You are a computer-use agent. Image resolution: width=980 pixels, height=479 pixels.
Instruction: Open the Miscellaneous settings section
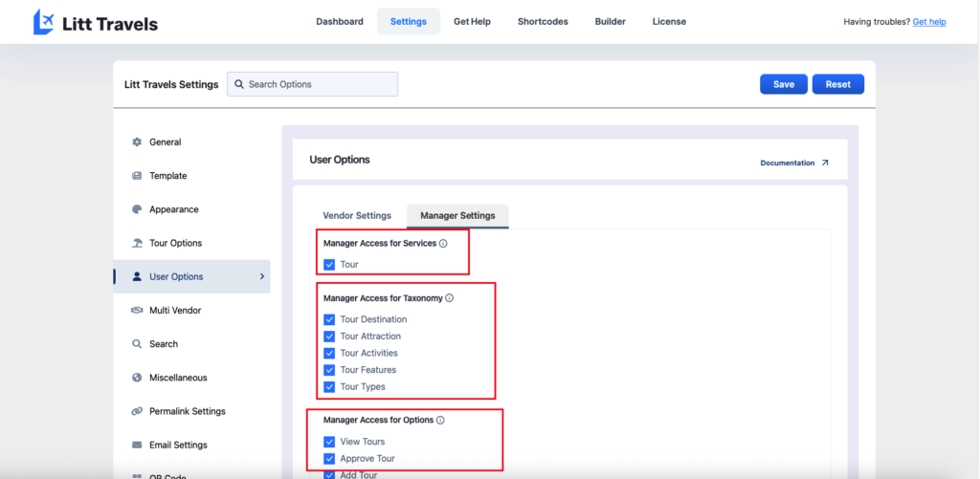(x=178, y=378)
